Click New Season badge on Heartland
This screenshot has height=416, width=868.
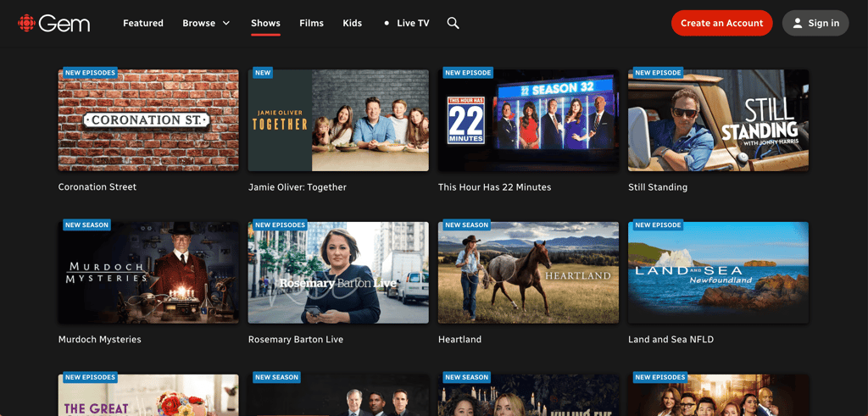467,225
